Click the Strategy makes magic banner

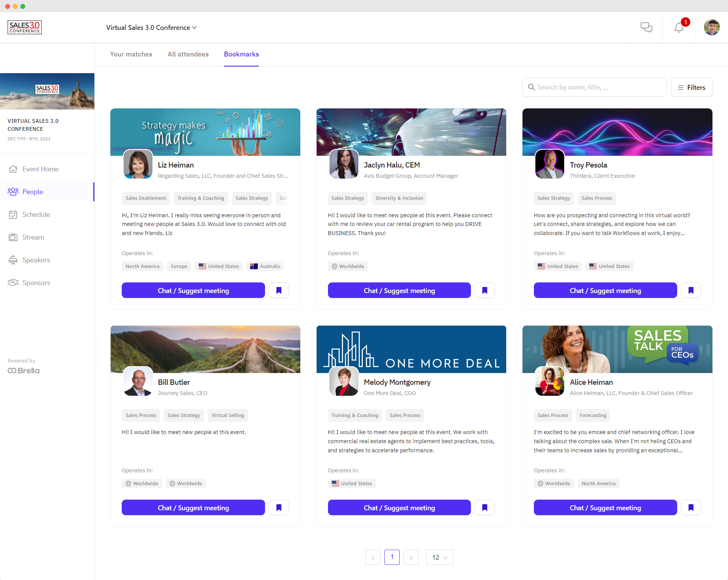(x=205, y=132)
